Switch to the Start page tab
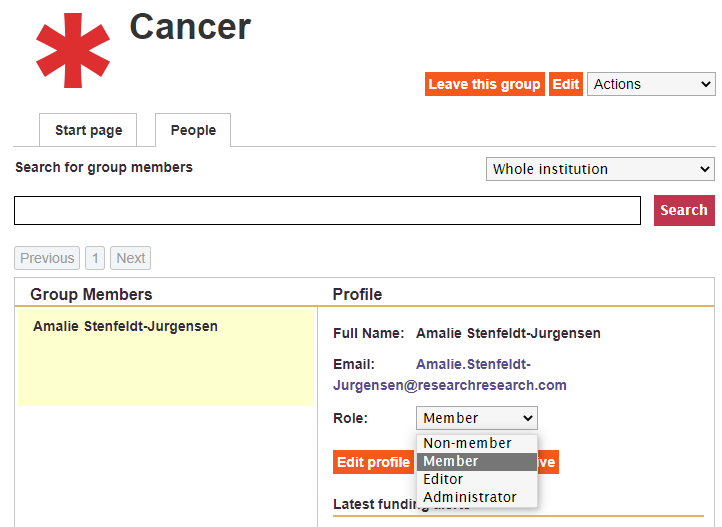 89,131
